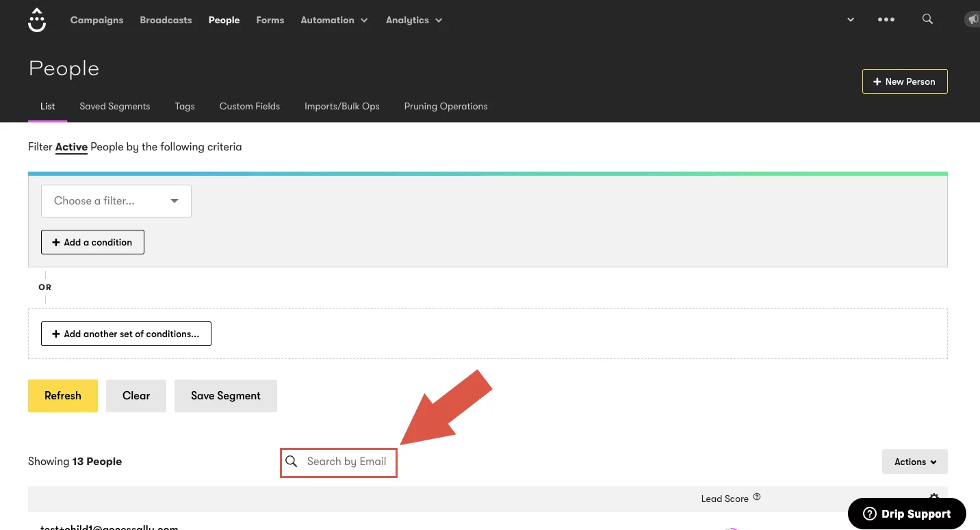Switch to the Saved Segments tab
Screen dimensions: 980x530
tap(114, 106)
